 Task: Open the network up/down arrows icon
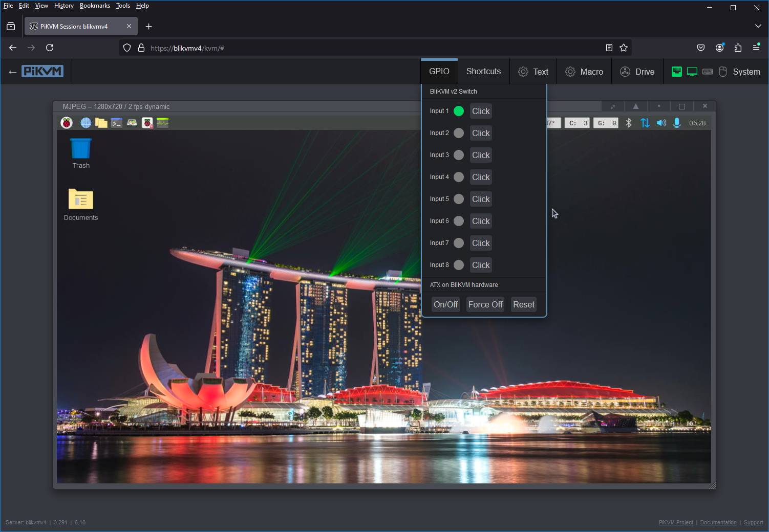(645, 123)
